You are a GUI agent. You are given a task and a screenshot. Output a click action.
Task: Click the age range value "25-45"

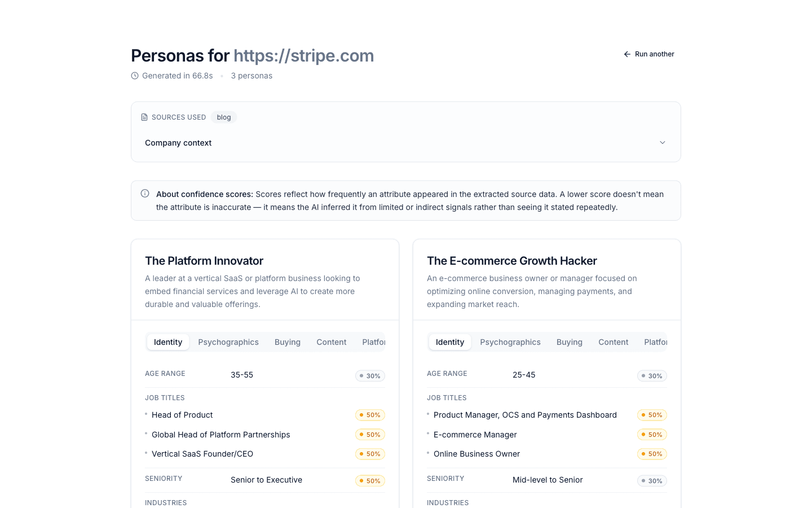[x=524, y=375]
